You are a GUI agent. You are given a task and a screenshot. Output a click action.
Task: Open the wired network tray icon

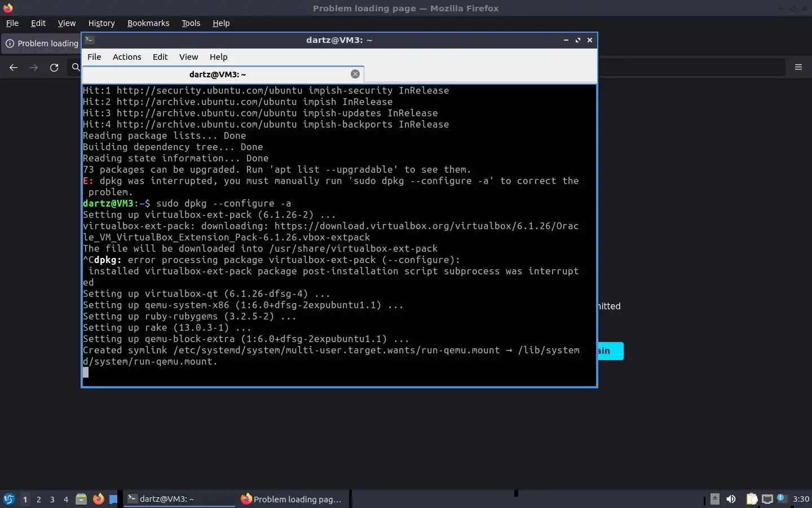767,499
